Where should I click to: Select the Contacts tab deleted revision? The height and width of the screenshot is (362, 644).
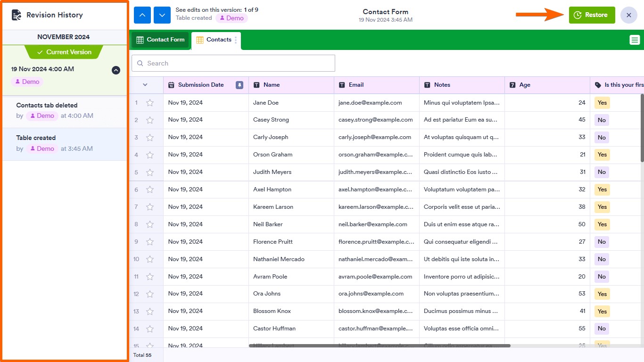[x=65, y=111]
